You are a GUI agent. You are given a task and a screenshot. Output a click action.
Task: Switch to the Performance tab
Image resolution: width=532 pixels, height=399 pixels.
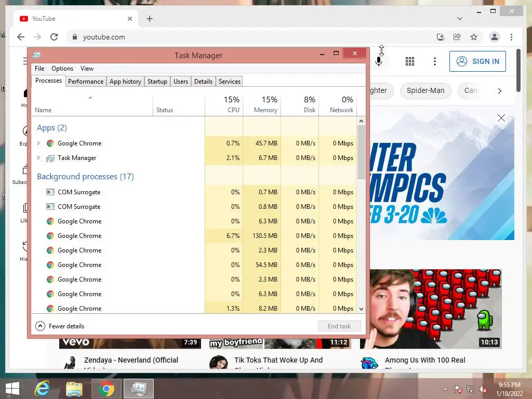[86, 82]
